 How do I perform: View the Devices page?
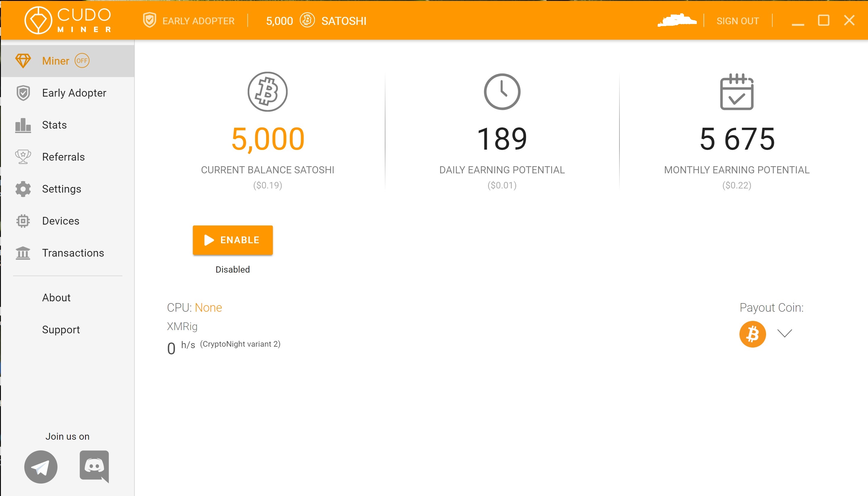[68, 221]
